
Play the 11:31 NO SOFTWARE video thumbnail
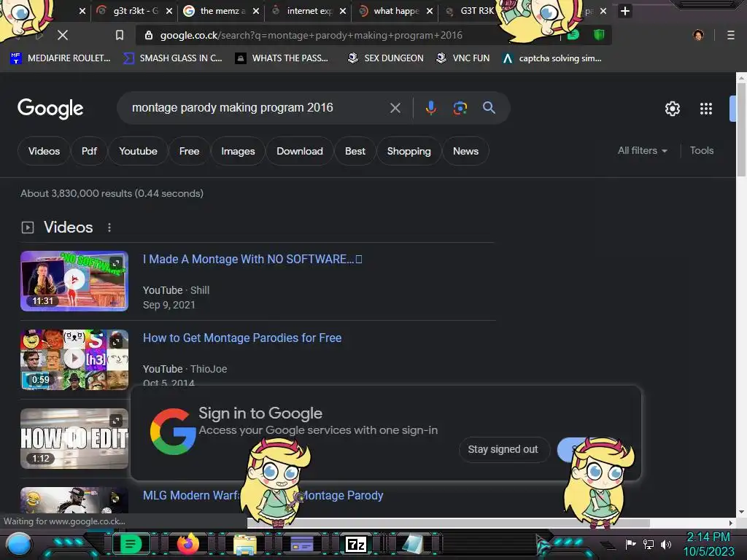pyautogui.click(x=74, y=281)
